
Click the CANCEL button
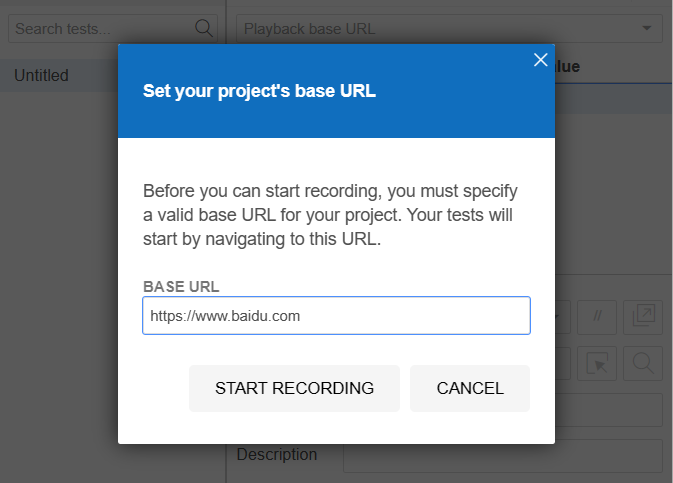tap(470, 388)
